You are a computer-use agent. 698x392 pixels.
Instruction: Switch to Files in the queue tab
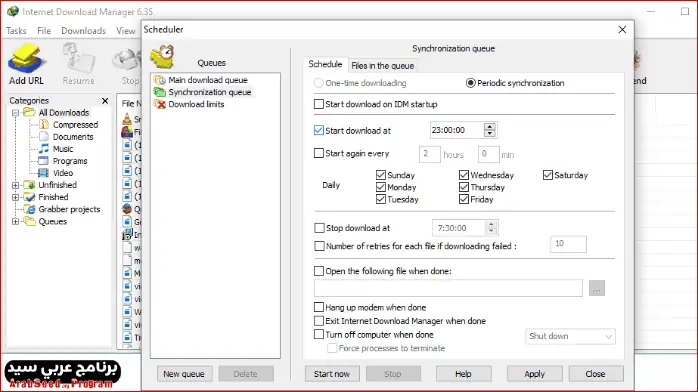tap(382, 66)
